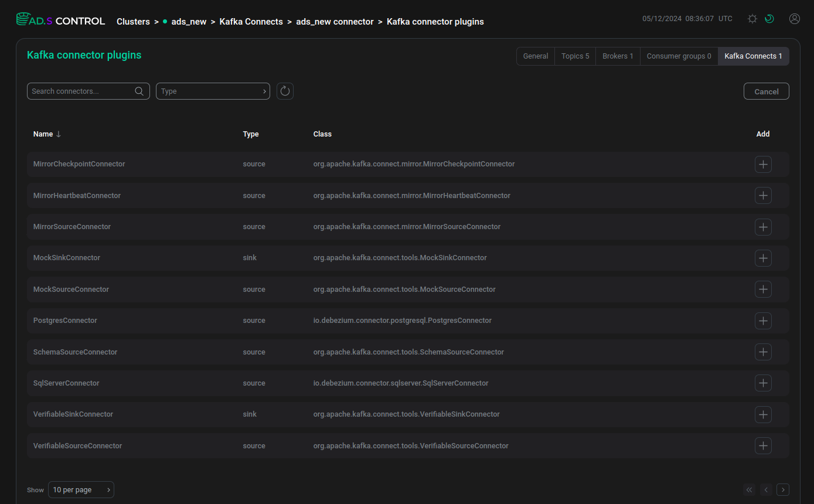Click the MockSourceConnector name
Viewport: 814px width, 504px height.
point(71,290)
